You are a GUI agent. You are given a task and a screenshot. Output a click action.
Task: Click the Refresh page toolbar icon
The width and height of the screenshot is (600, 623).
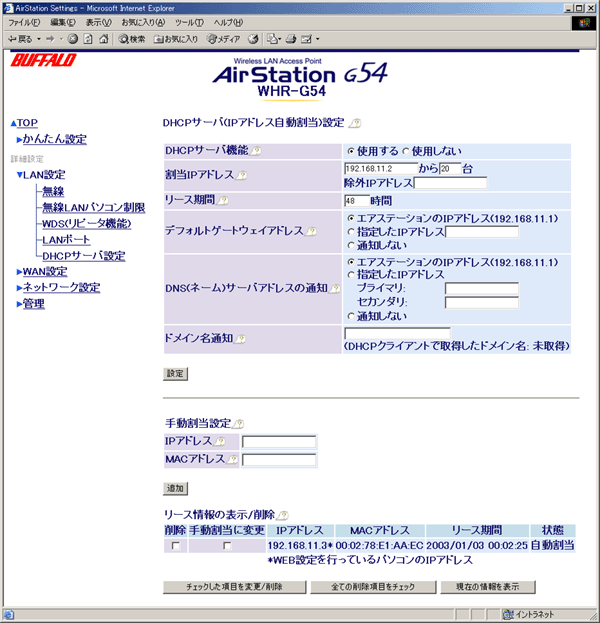tap(88, 39)
